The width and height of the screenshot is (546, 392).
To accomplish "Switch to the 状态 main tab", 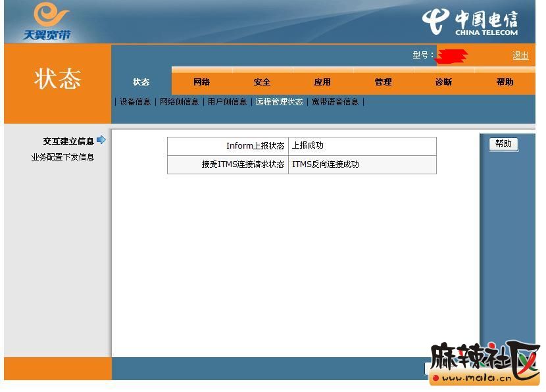I will (141, 82).
